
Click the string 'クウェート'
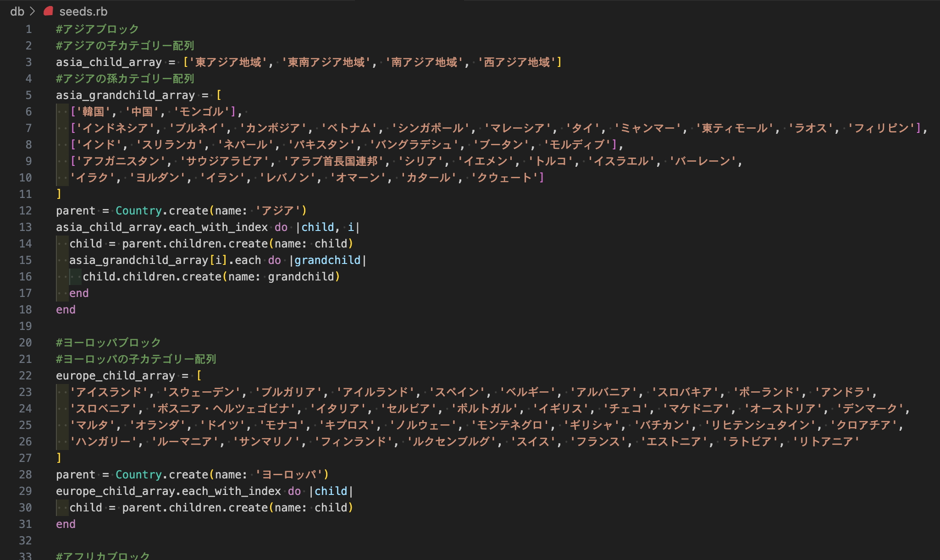505,178
